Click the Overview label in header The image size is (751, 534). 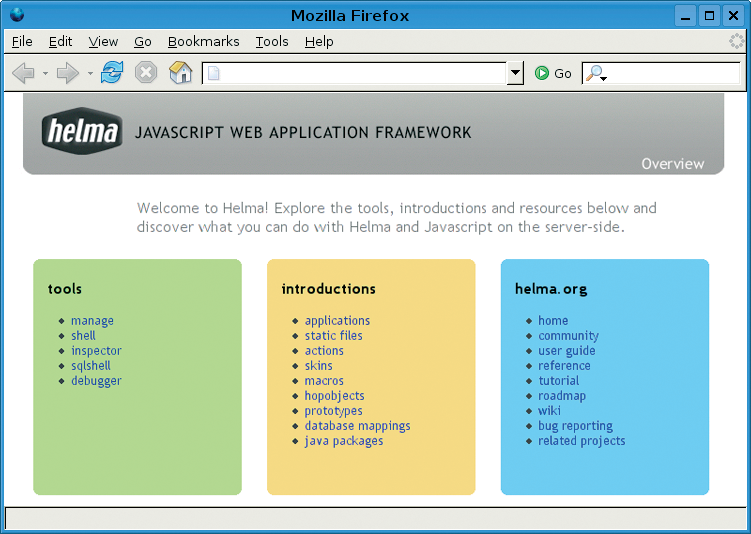point(673,164)
